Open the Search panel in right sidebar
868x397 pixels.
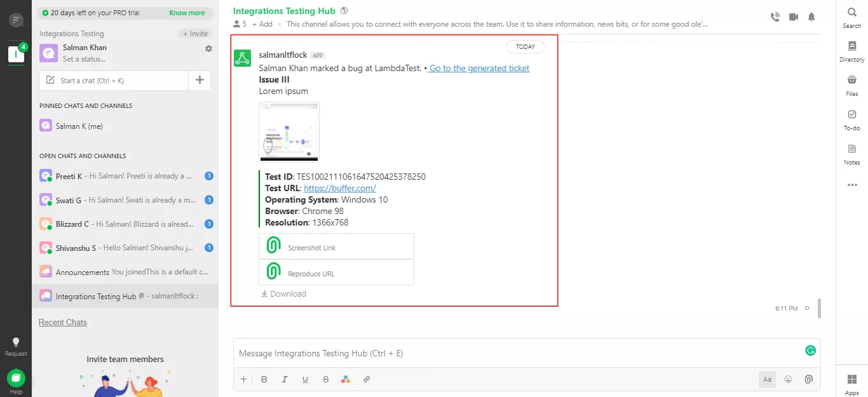pyautogui.click(x=851, y=18)
